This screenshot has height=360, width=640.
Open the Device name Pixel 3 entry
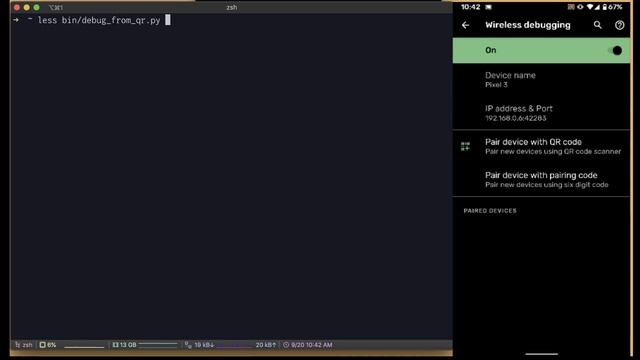(541, 80)
